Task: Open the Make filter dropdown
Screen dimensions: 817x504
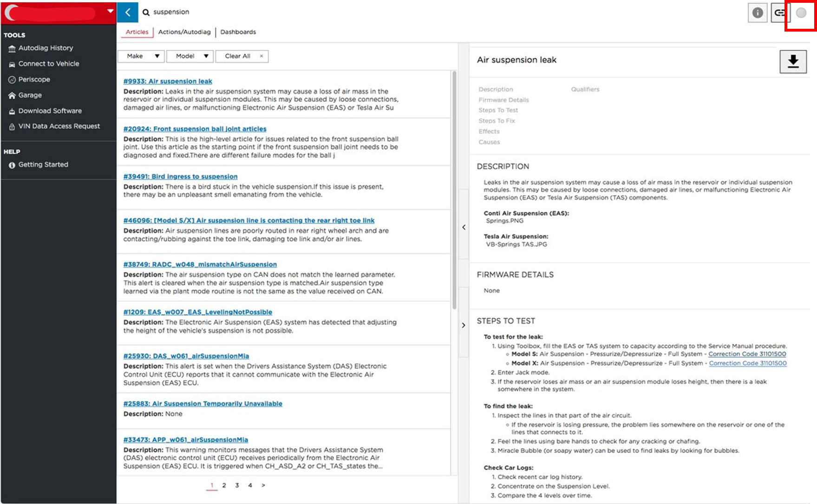Action: 141,56
